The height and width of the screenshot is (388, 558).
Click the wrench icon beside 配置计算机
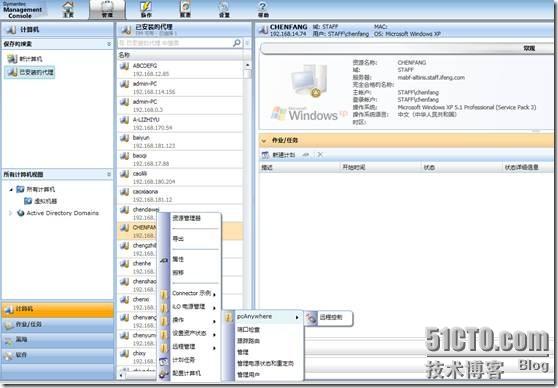click(x=164, y=374)
